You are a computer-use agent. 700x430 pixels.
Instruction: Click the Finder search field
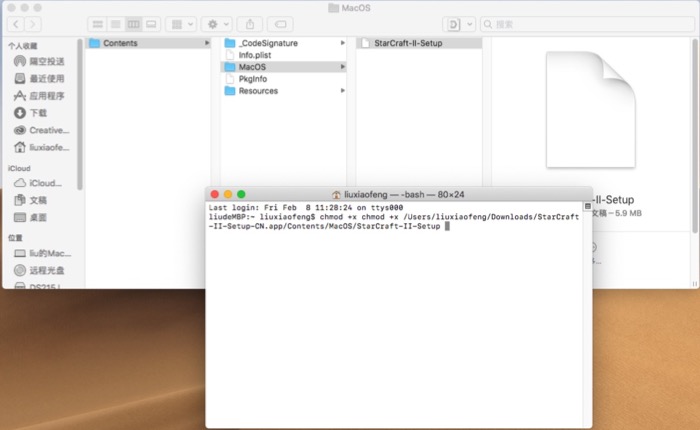pos(587,24)
